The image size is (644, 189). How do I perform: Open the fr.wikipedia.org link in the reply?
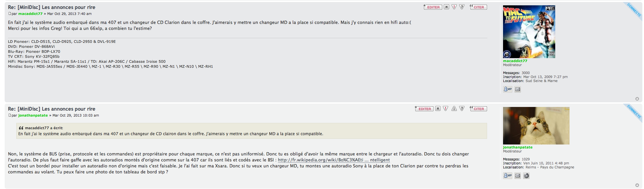click(334, 160)
